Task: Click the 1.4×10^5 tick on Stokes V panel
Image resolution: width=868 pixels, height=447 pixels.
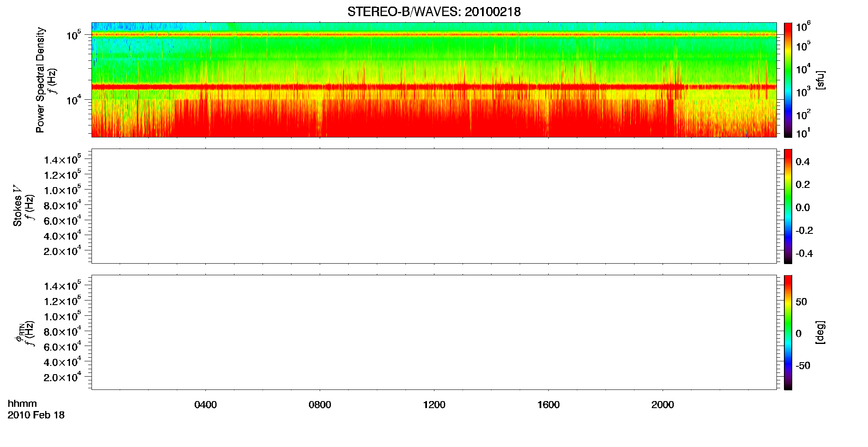Action: pos(63,160)
